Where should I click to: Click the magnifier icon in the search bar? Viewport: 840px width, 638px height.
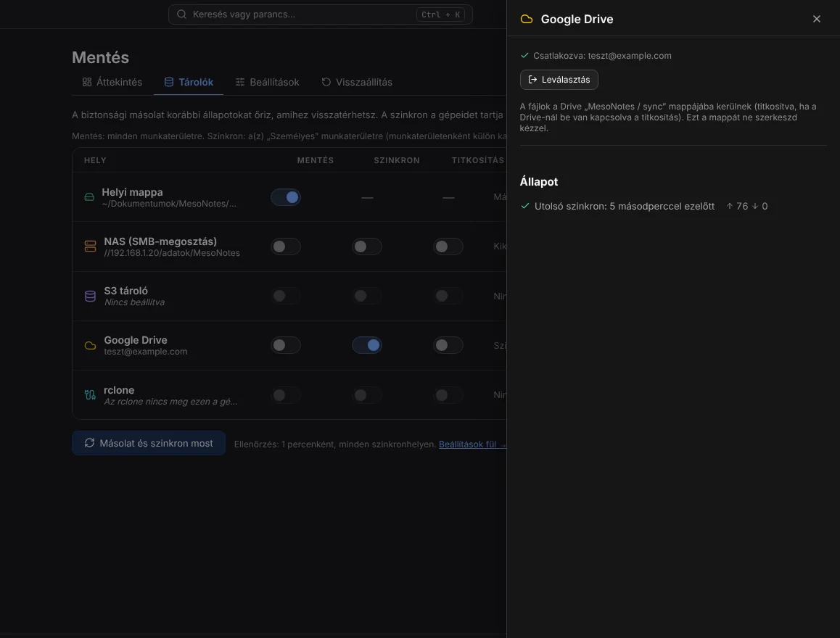tap(181, 14)
